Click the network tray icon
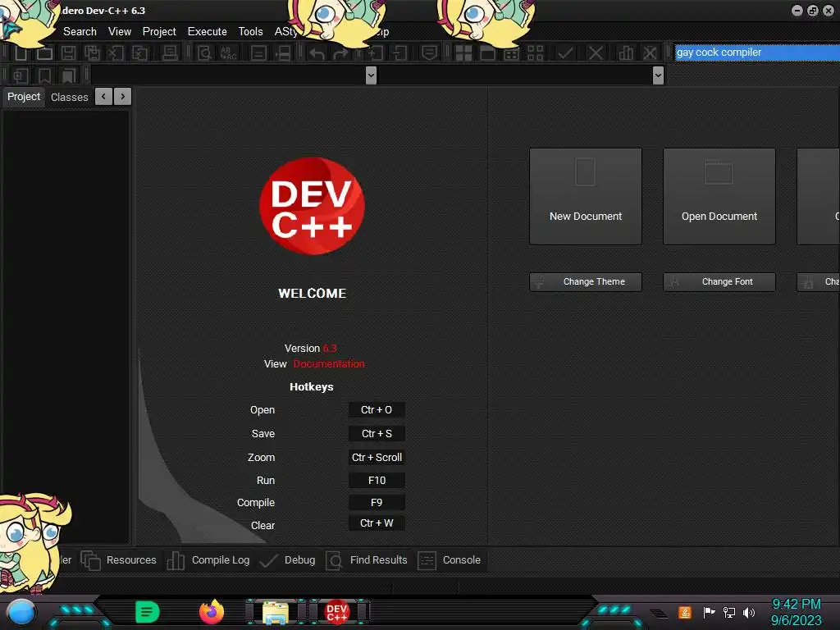Screen dimensions: 840x630 [x=729, y=612]
